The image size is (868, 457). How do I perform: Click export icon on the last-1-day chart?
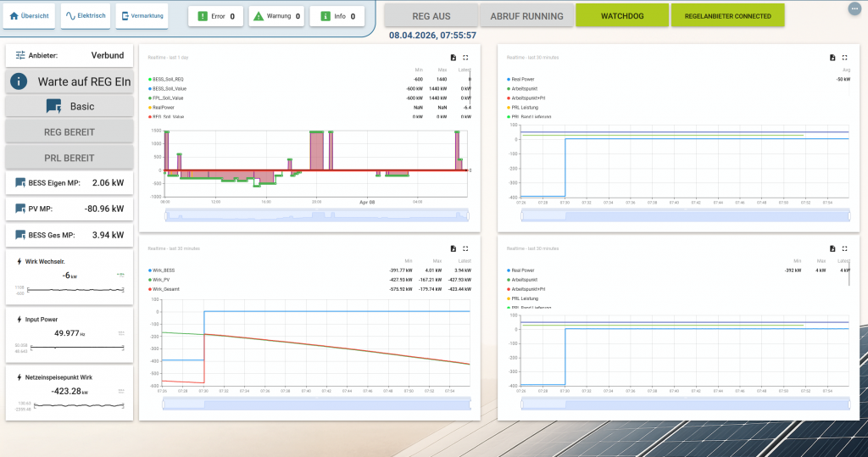pyautogui.click(x=453, y=58)
